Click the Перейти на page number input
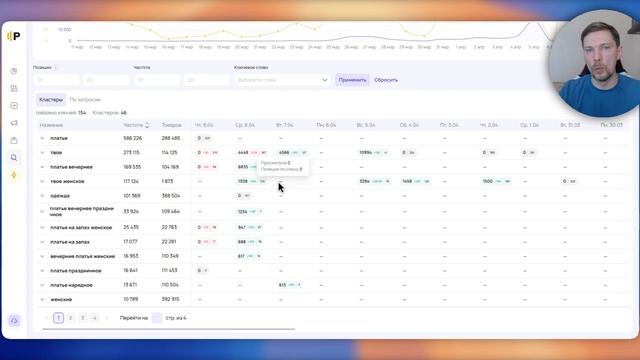The image size is (640, 360). [157, 318]
